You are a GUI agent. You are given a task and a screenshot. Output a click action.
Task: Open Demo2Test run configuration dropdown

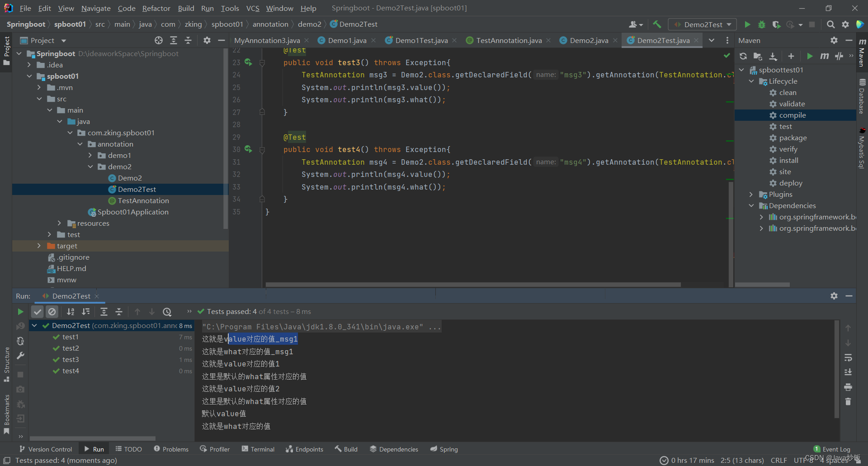coord(703,24)
